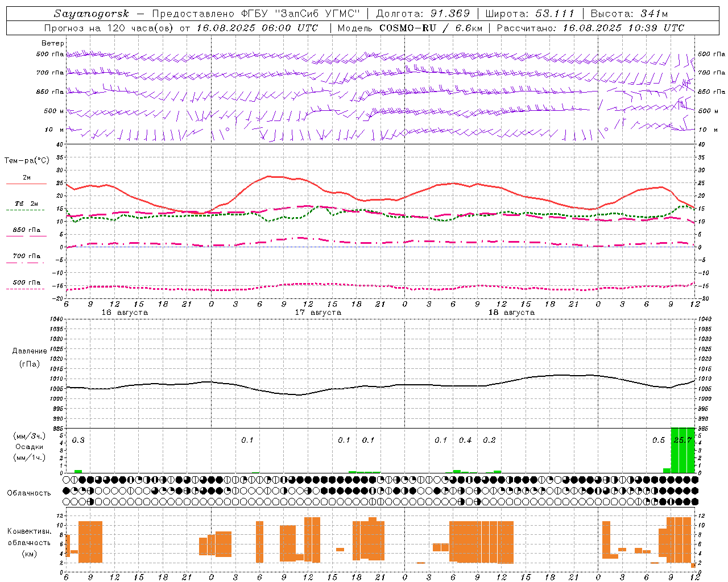Click the "0.4" precipitation amount value
The image size is (728, 582).
(x=465, y=440)
